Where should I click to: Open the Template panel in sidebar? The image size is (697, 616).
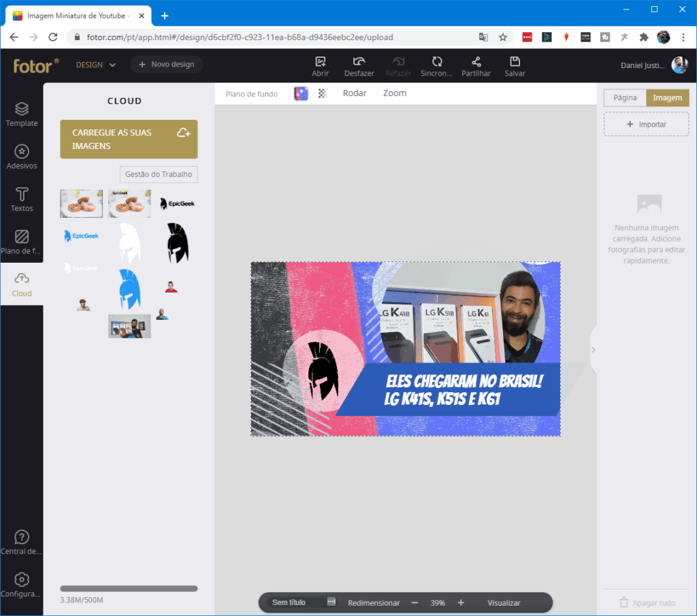tap(22, 114)
